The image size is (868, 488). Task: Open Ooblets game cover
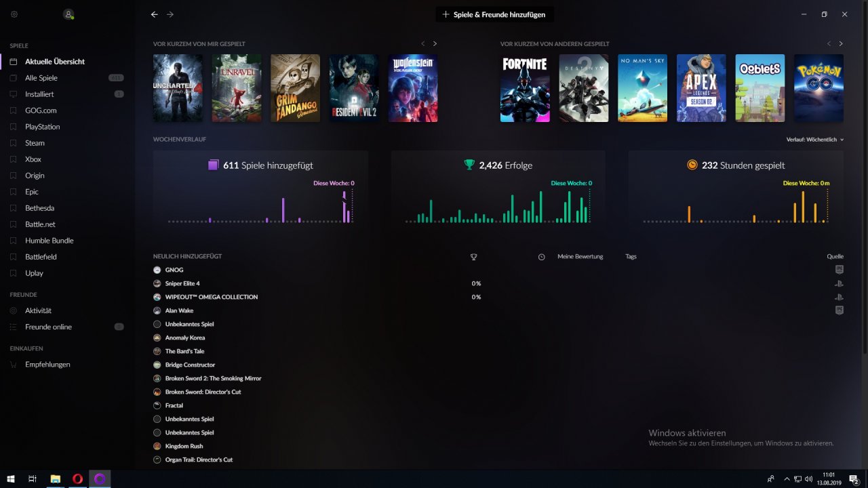[760, 88]
